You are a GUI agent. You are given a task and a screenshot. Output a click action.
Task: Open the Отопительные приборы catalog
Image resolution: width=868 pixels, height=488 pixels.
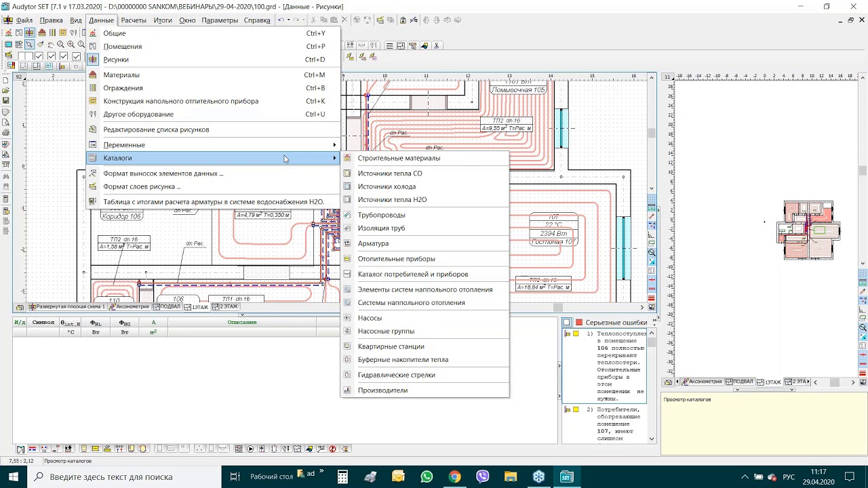(x=397, y=259)
